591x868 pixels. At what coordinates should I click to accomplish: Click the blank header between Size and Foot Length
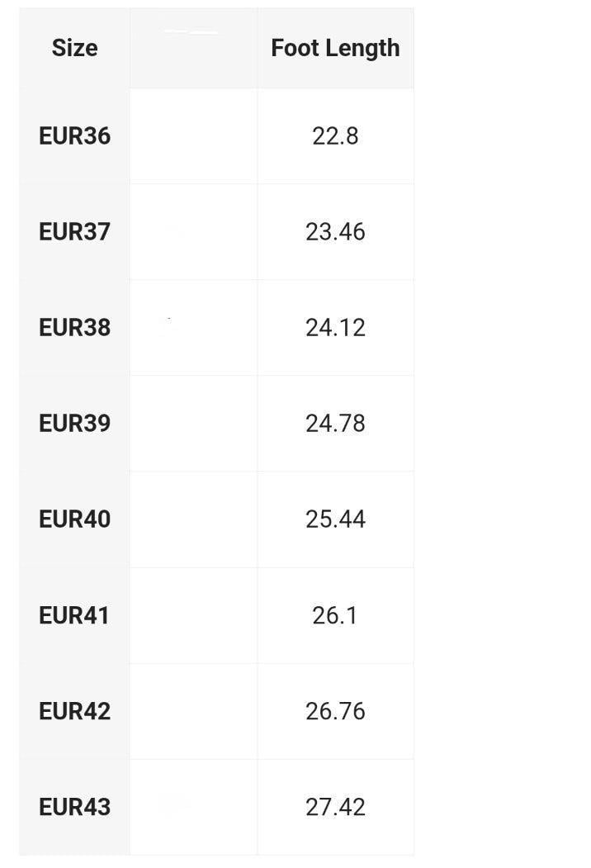[193, 48]
